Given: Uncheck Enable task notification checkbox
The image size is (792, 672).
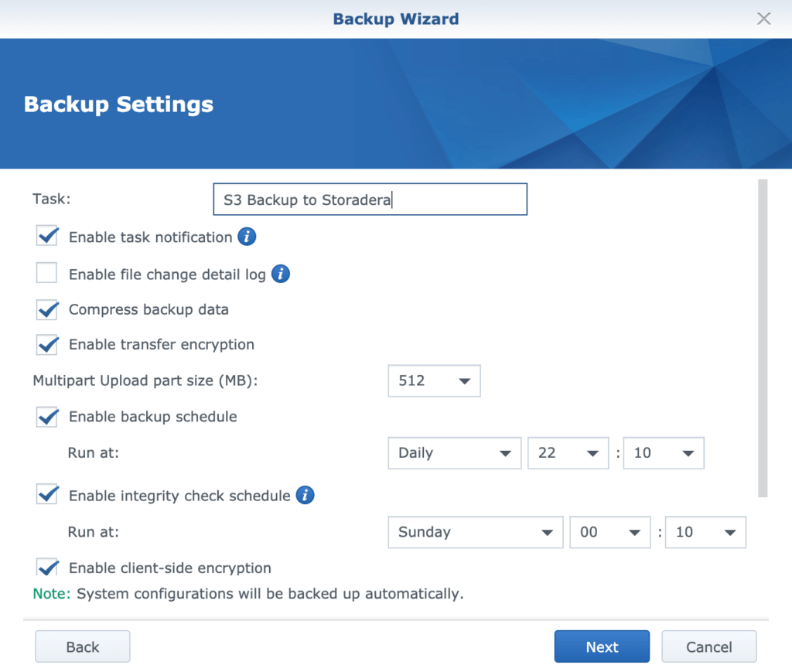Looking at the screenshot, I should (47, 237).
